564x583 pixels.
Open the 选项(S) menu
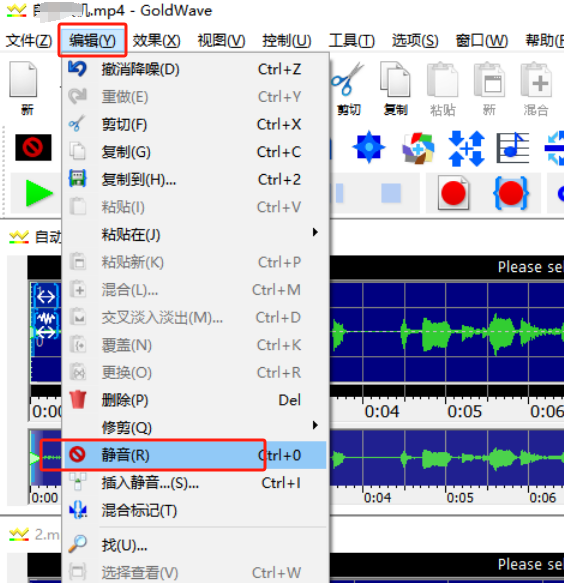tap(415, 40)
